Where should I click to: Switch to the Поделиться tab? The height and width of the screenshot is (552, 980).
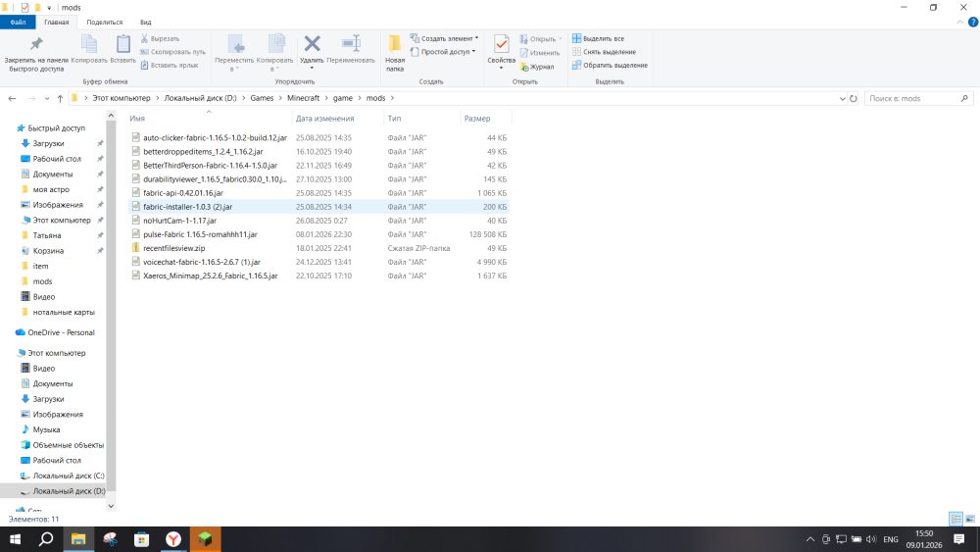[x=105, y=22]
